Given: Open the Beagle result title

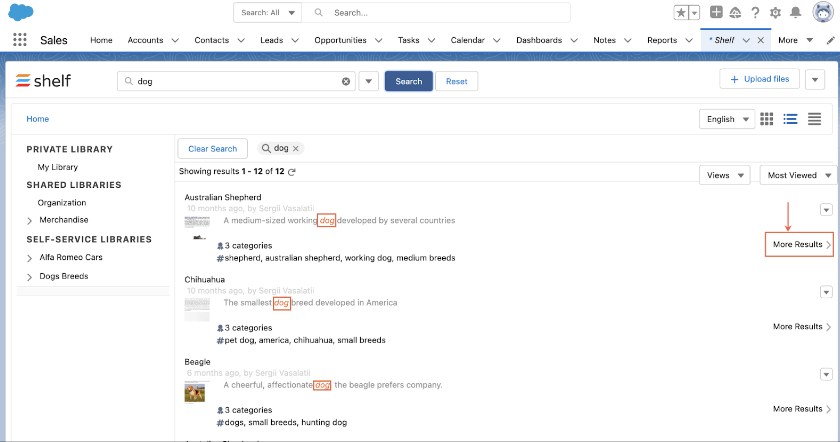Looking at the screenshot, I should coord(197,362).
